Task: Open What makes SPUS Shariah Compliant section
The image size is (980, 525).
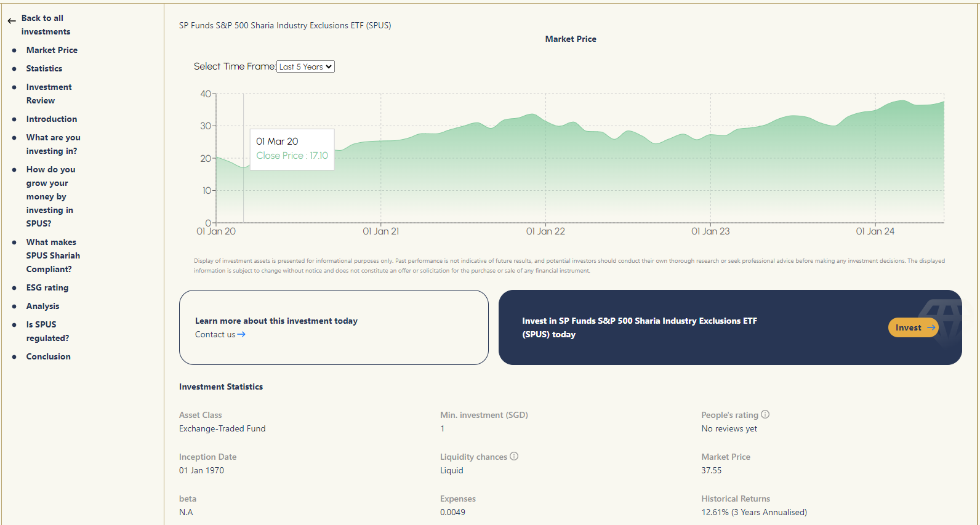Action: 53,255
